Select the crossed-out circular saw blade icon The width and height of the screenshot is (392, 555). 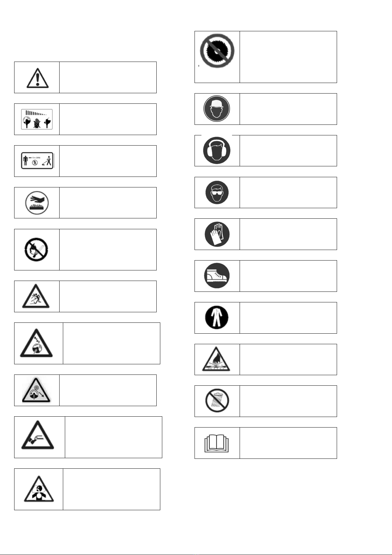(217, 50)
